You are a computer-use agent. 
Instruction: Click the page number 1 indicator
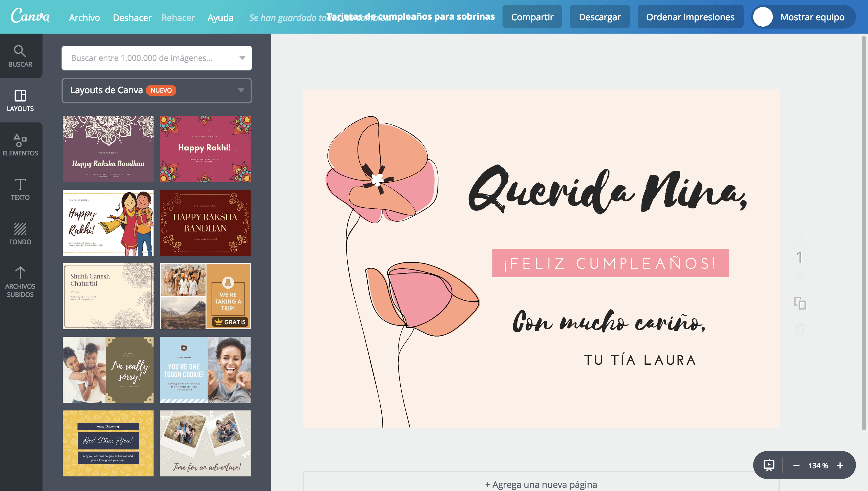click(799, 258)
